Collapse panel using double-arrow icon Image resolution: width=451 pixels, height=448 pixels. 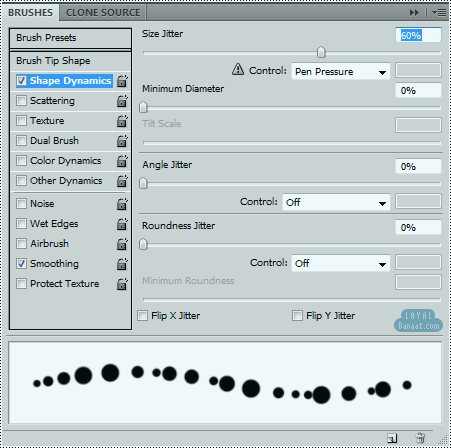414,13
